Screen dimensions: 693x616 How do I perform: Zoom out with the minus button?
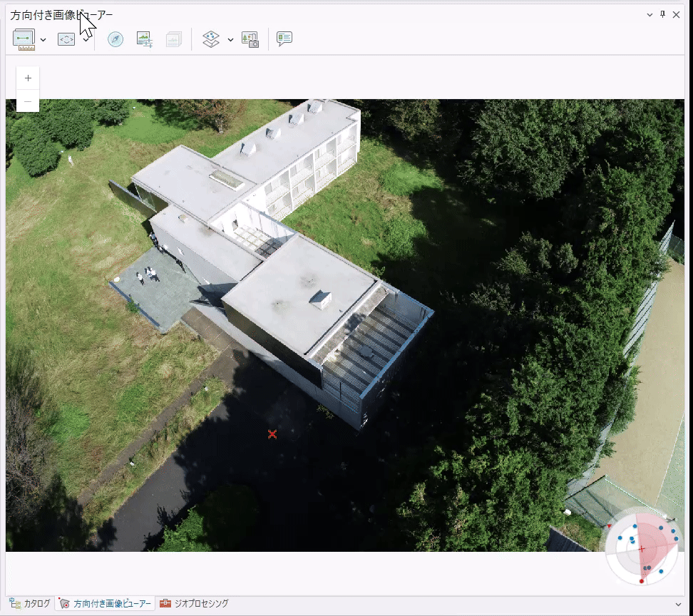[x=28, y=102]
